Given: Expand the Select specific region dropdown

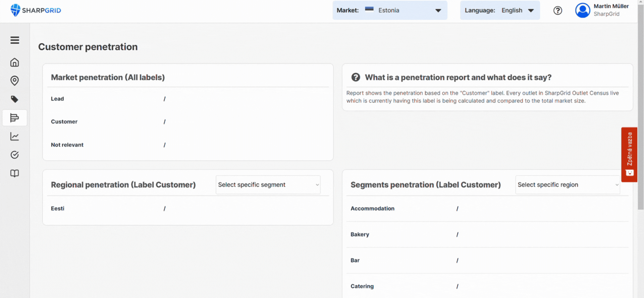Looking at the screenshot, I should click(x=568, y=185).
